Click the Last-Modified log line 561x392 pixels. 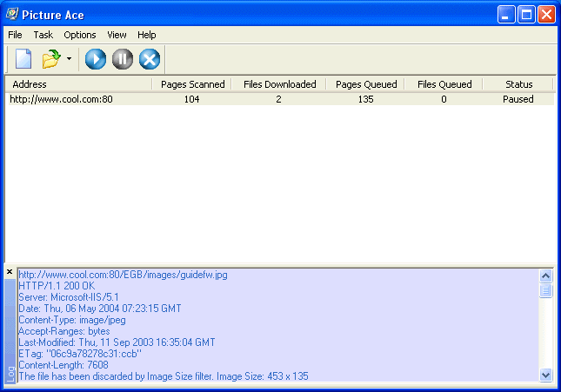click(117, 342)
